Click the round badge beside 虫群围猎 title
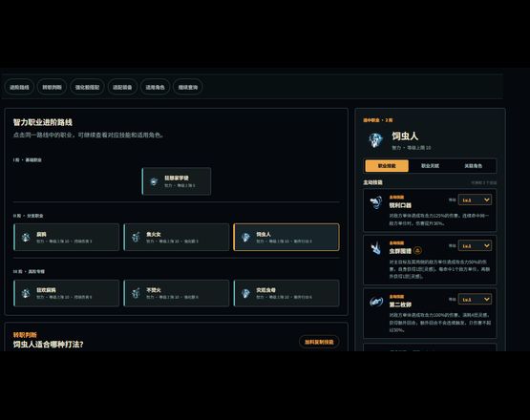Viewport: 530px width, 420px height. [x=417, y=251]
